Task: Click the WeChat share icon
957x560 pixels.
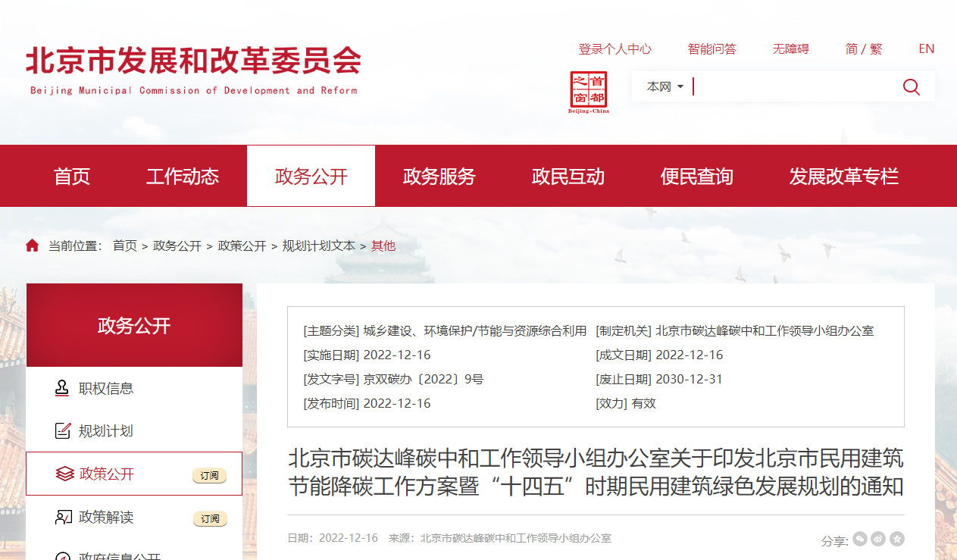Action: point(860,539)
